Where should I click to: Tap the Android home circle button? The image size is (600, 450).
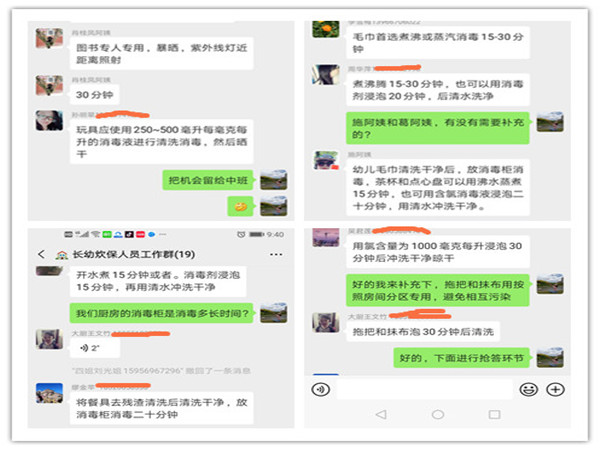(x=438, y=414)
